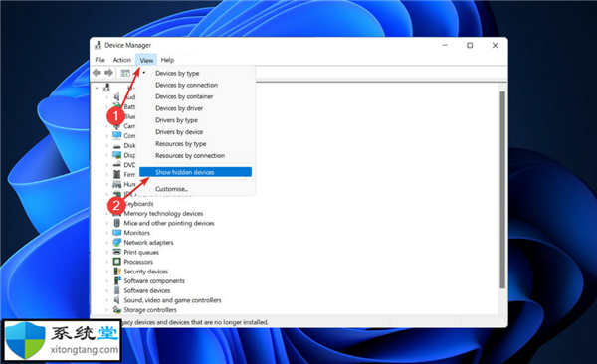Choose Devices by container view
The height and width of the screenshot is (364, 597).
196,96
